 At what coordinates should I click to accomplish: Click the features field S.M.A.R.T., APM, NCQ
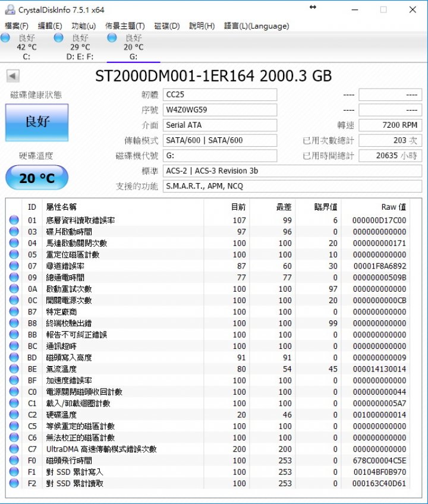click(292, 186)
